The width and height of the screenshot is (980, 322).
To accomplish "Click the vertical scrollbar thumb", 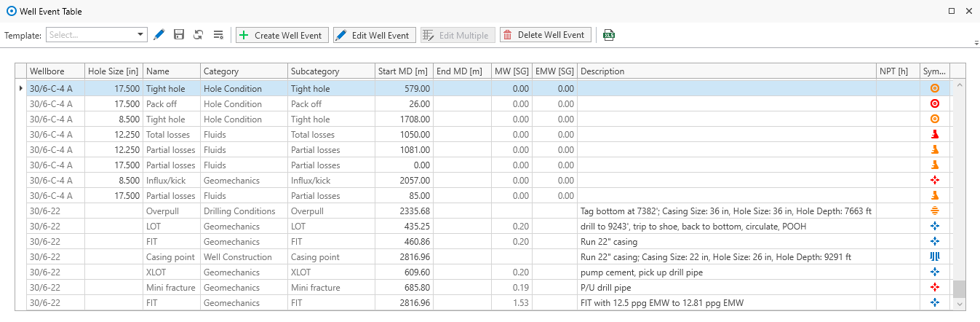I will tap(958, 289).
